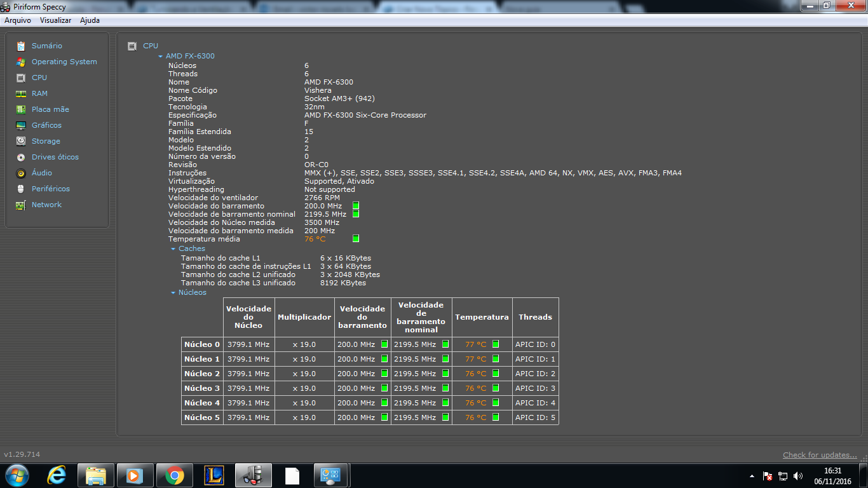This screenshot has height=488, width=868.
Task: Click Socket AM3+ (942) value
Action: tap(339, 98)
